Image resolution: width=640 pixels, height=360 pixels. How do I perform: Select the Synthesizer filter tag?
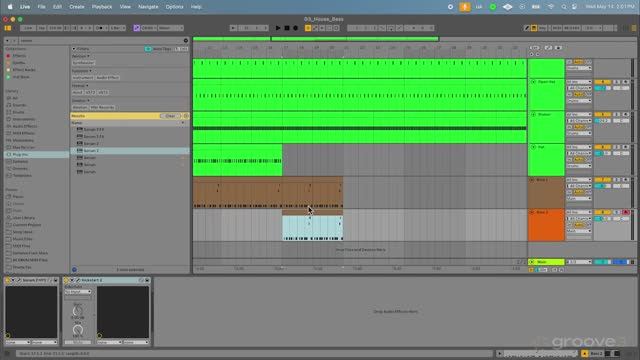(84, 63)
